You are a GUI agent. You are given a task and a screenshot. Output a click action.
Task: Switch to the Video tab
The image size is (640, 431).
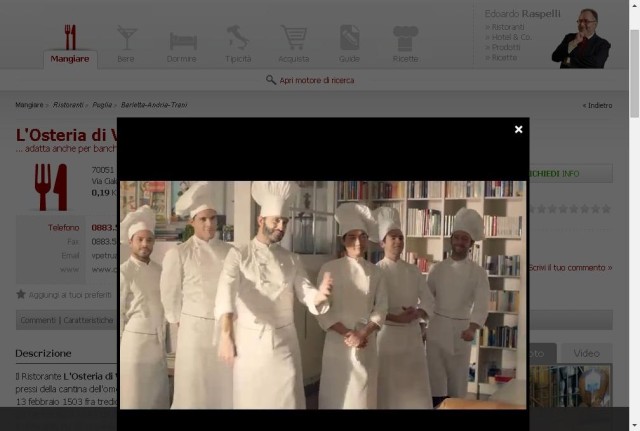coord(586,353)
